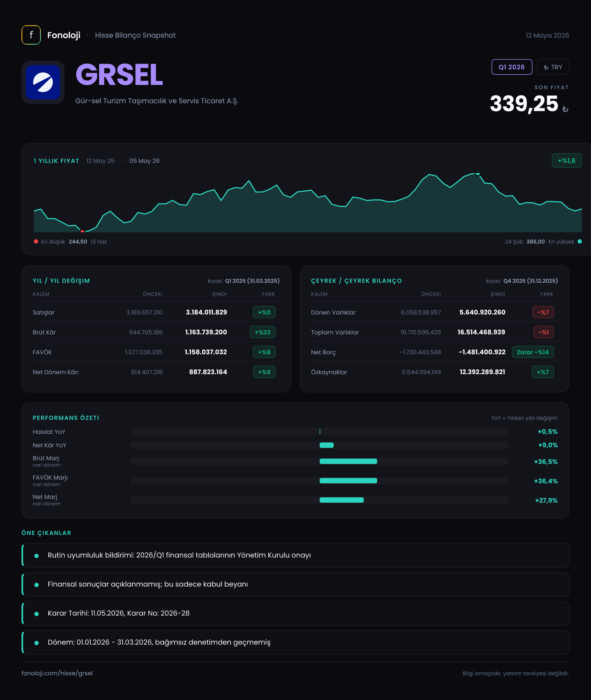Image resolution: width=591 pixels, height=700 pixels.
Task: Click the +36,5% Brüt Marj value
Action: click(x=546, y=462)
